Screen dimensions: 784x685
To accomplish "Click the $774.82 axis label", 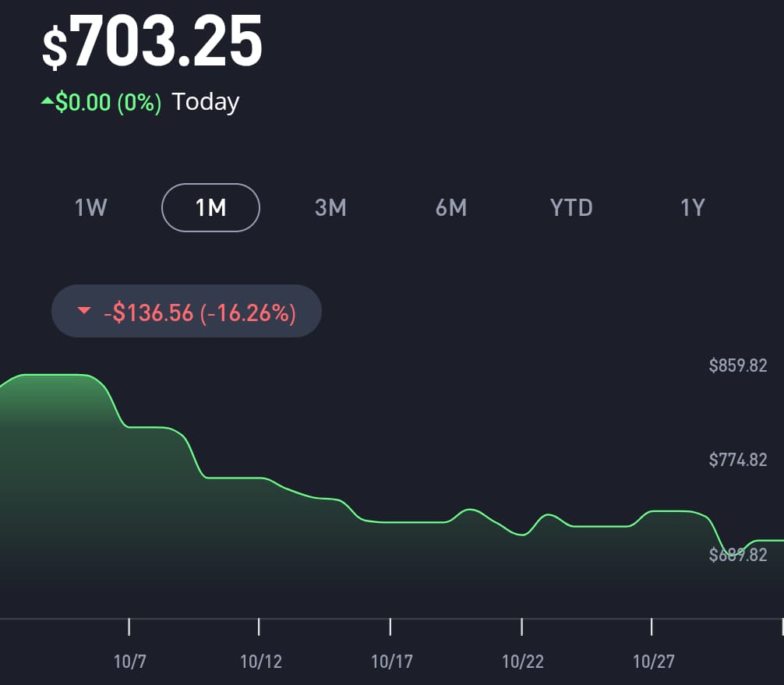I will point(738,460).
